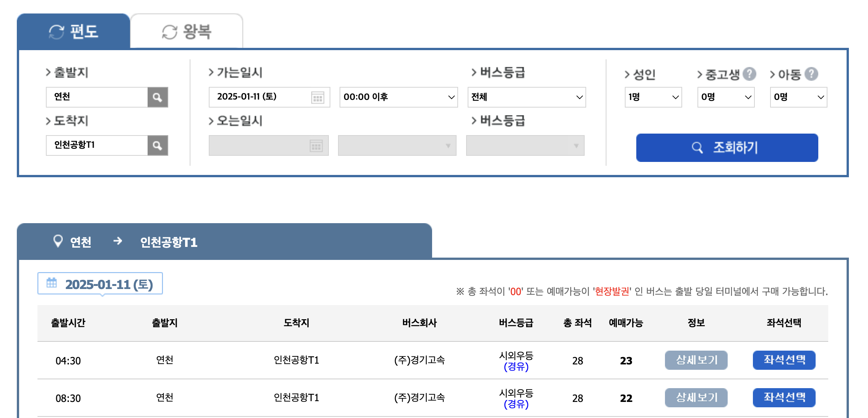Click the departure location search magnifier icon

tap(158, 97)
